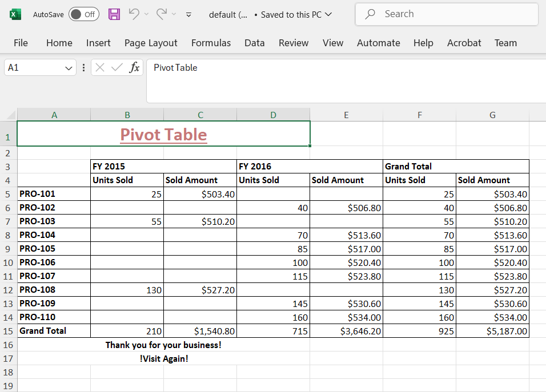
Task: Expand the Undo history dropdown arrow
Action: [146, 14]
